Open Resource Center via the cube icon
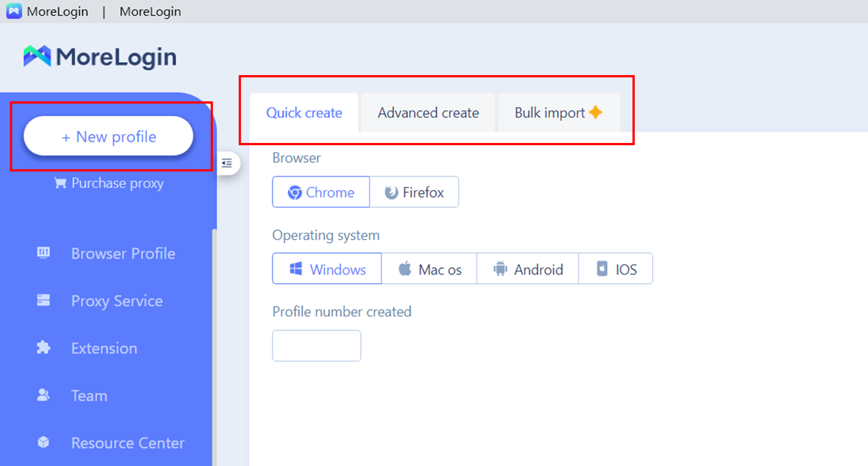The image size is (868, 466). point(43,442)
